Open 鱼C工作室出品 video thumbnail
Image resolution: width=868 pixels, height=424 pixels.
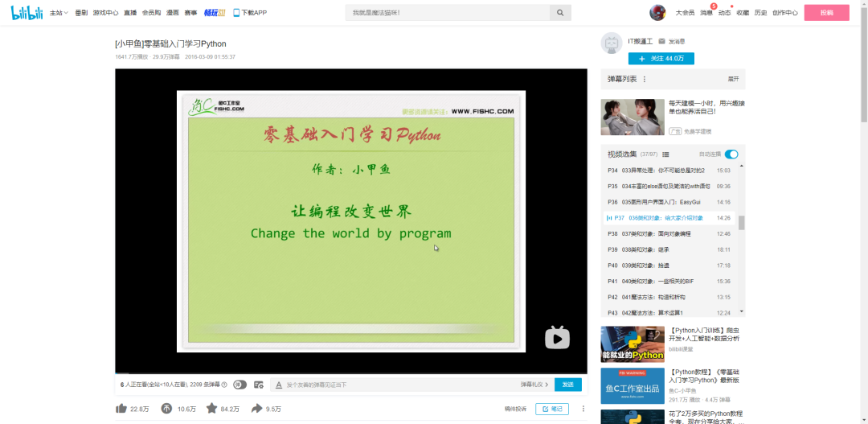[x=633, y=385]
